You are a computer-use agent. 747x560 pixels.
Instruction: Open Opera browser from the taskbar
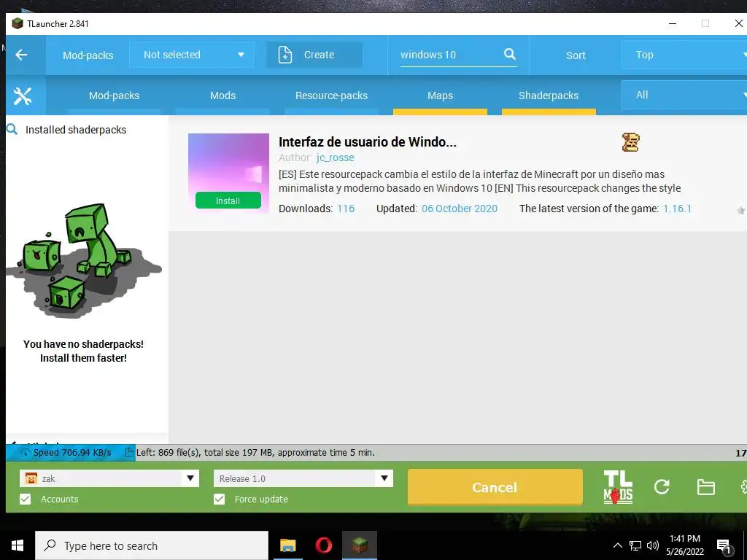tap(323, 545)
